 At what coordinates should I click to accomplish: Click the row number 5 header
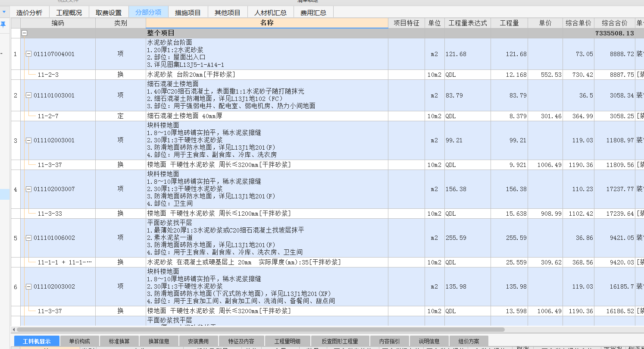click(16, 238)
